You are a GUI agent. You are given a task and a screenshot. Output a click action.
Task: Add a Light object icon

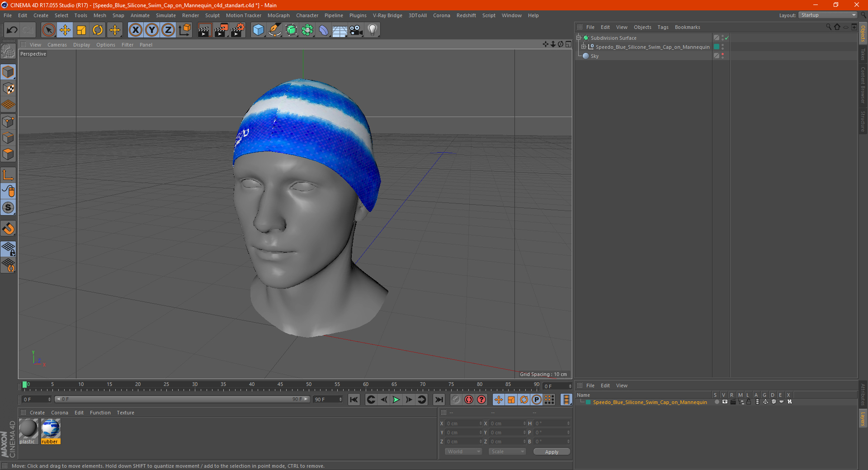coord(373,30)
